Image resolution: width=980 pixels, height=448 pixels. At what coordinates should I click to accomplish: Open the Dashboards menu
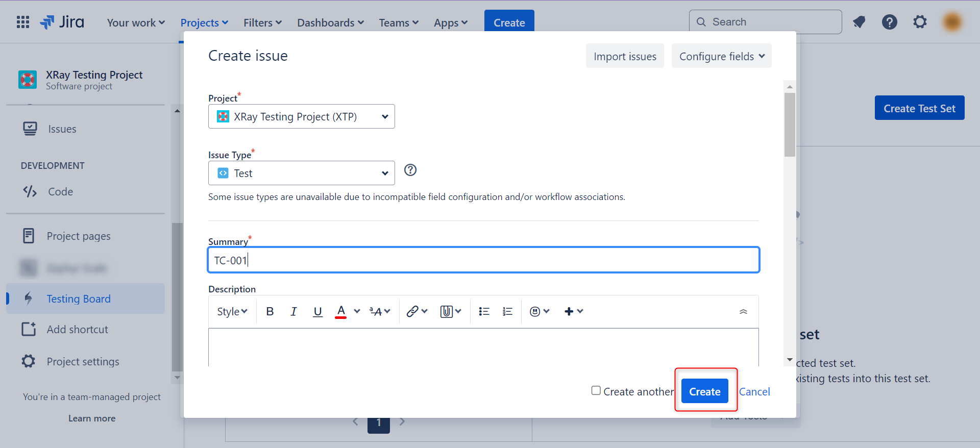330,22
